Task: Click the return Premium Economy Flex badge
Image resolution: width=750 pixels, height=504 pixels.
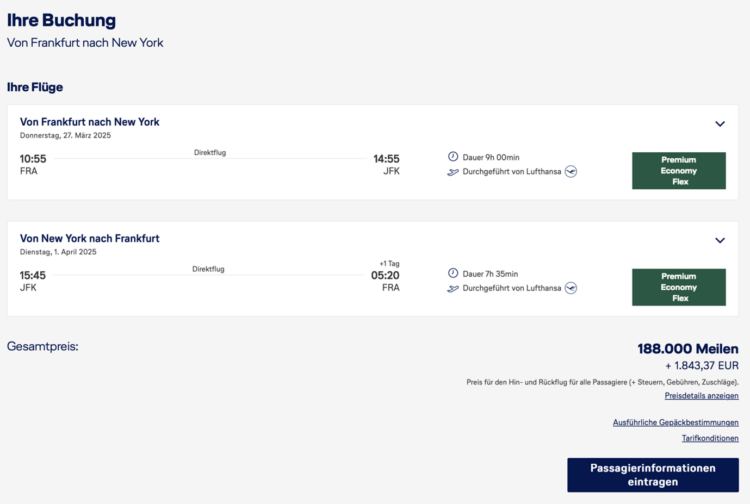Action: tap(679, 287)
